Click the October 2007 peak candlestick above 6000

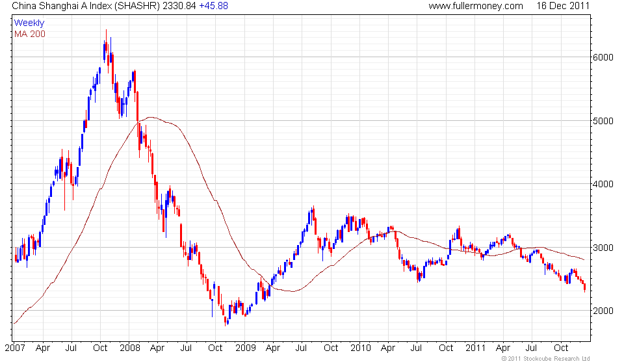[x=106, y=47]
